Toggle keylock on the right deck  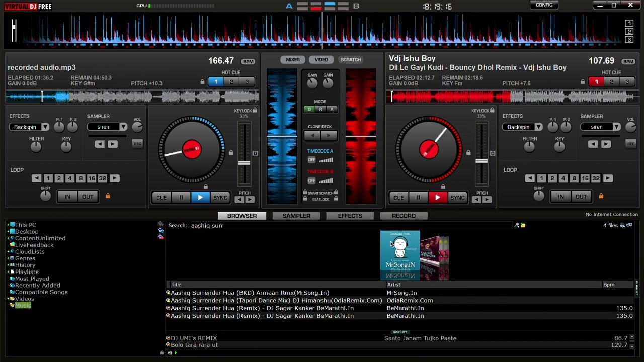click(x=493, y=110)
